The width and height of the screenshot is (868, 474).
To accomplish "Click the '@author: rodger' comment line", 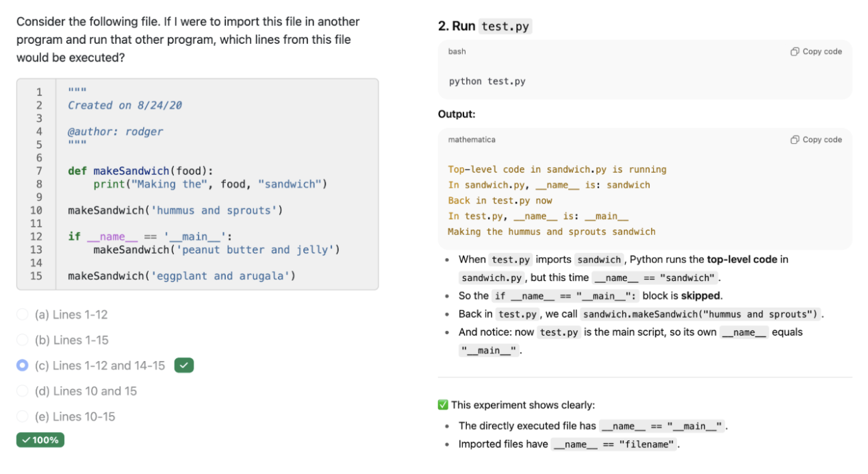I will (x=115, y=132).
